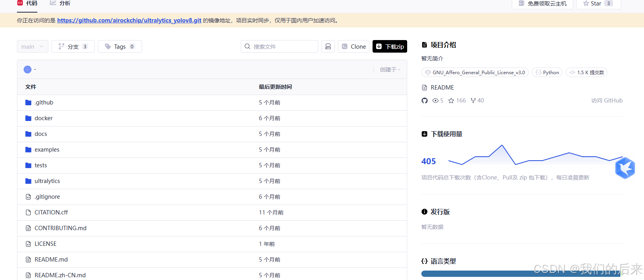The height and width of the screenshot is (280, 644).
Task: Click the CITATION.cff file icon
Action: (x=28, y=212)
